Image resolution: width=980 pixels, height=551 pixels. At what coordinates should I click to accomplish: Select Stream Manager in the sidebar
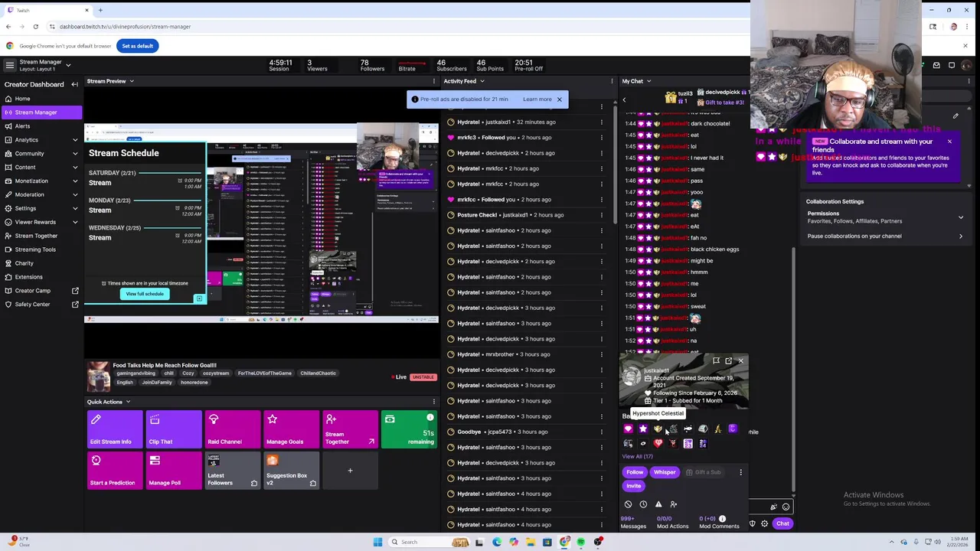coord(42,112)
